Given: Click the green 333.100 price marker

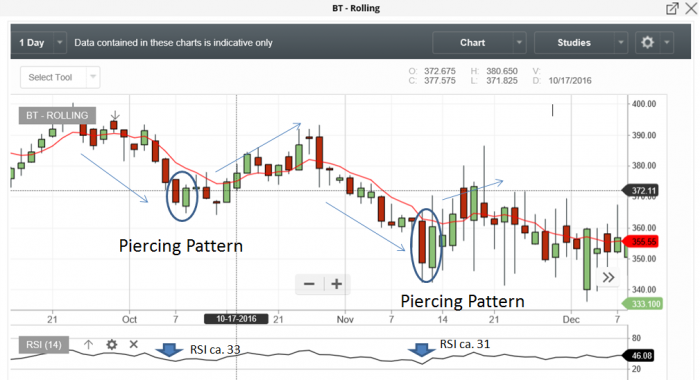Looking at the screenshot, I should pyautogui.click(x=643, y=304).
